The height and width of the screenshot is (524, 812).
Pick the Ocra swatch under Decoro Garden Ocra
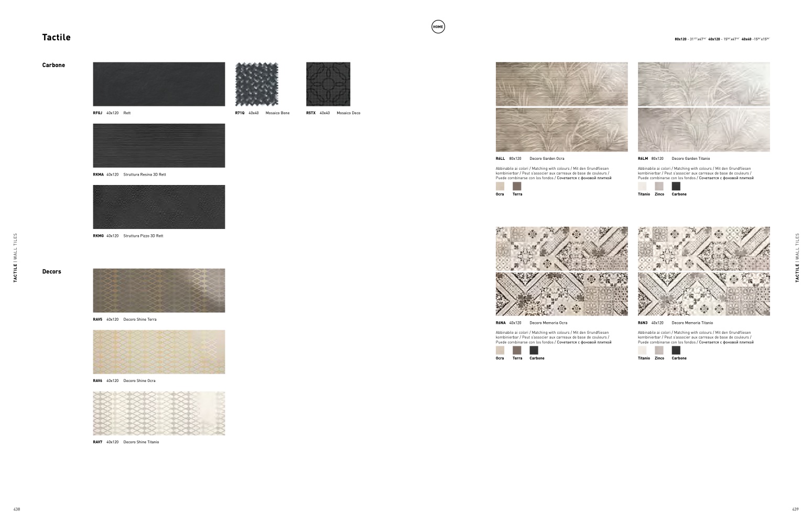[500, 186]
